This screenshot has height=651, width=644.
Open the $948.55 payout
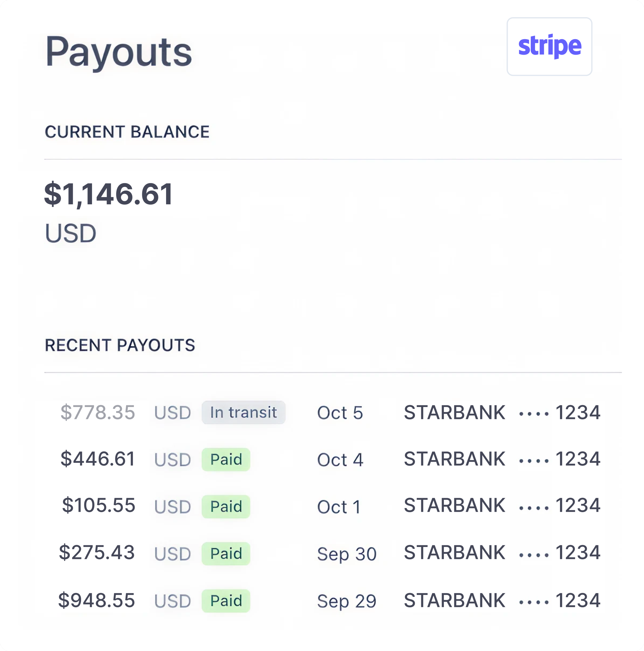(96, 600)
